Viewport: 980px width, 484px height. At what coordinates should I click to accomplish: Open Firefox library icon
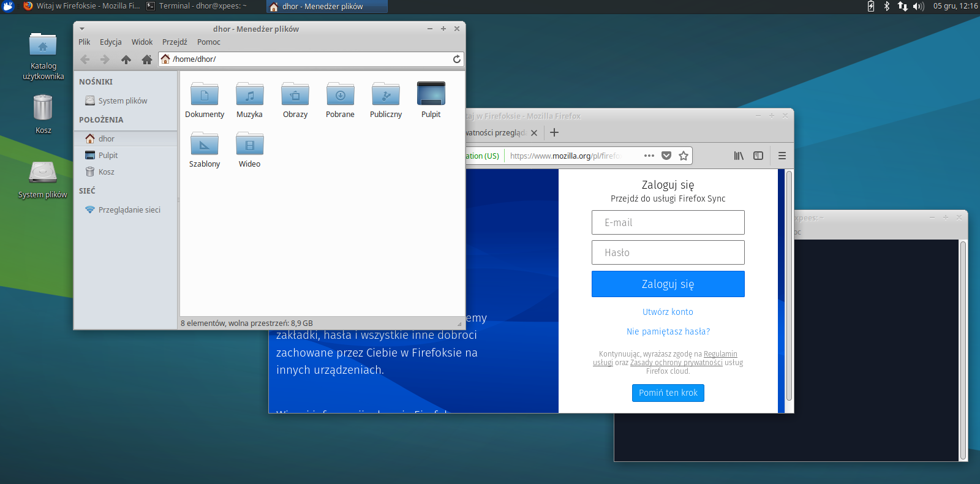739,156
